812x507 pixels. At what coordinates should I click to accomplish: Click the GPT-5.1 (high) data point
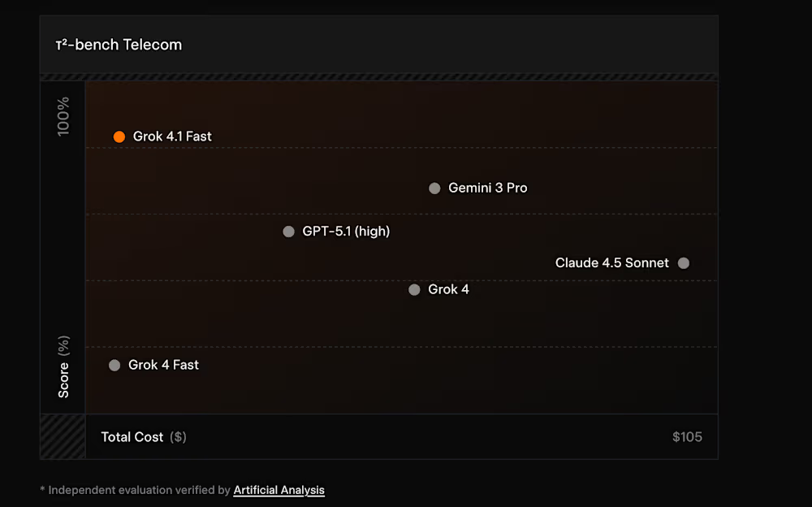(x=288, y=232)
